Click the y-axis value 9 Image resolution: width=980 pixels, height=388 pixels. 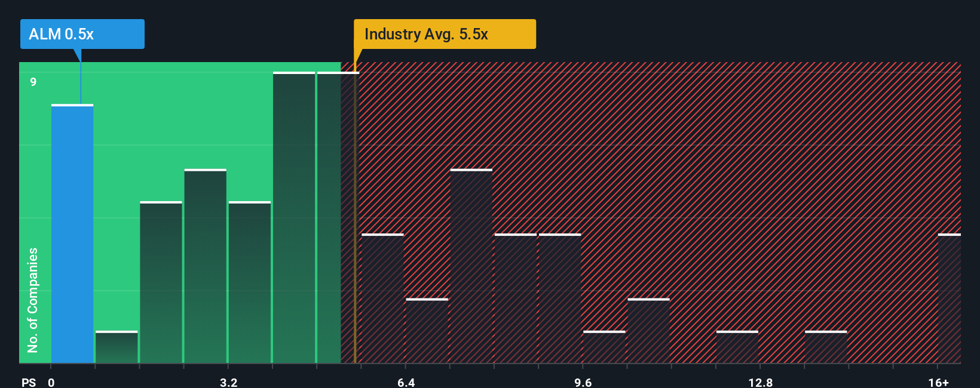(33, 82)
